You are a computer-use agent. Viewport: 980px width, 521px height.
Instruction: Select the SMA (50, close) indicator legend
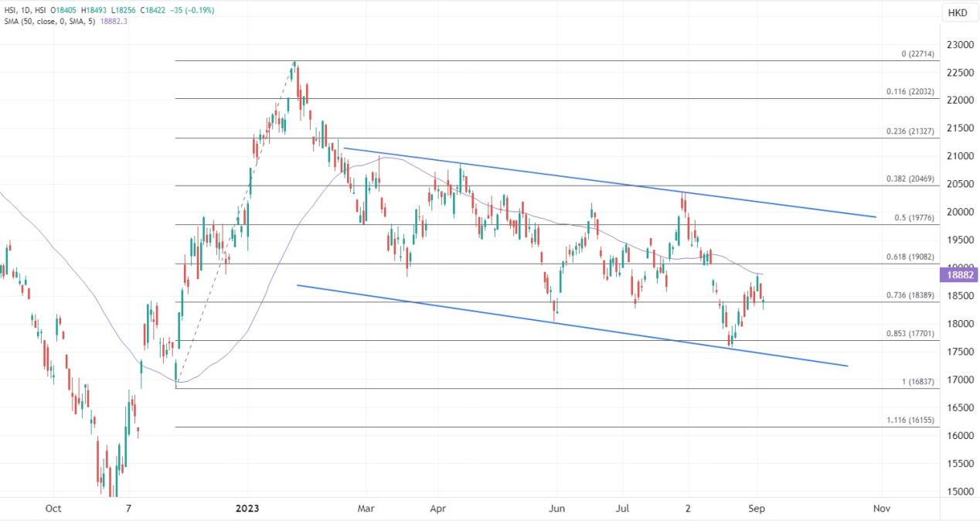tap(49, 21)
